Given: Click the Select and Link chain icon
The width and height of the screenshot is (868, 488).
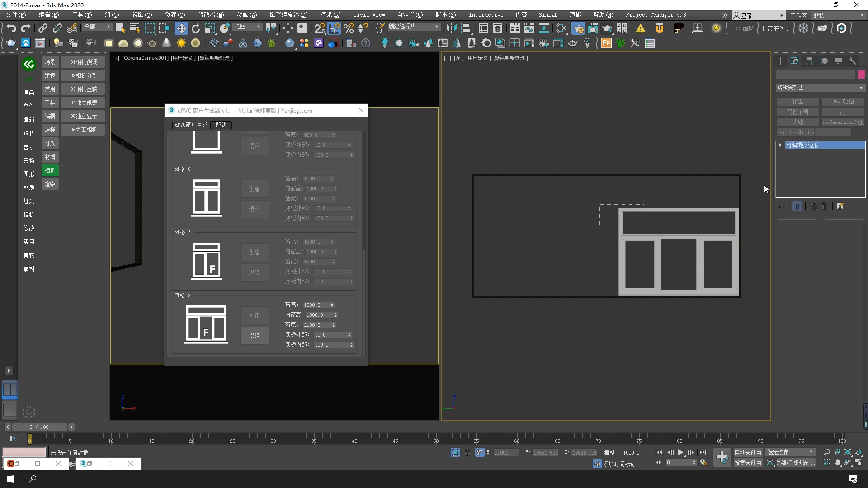Looking at the screenshot, I should pyautogui.click(x=42, y=28).
